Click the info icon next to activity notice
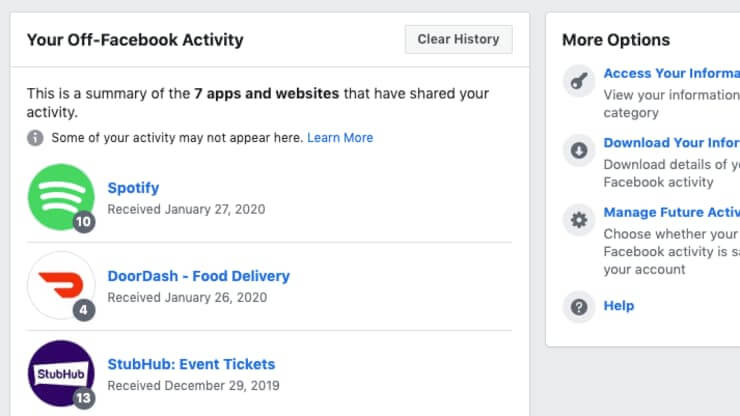Image resolution: width=740 pixels, height=416 pixels. click(x=35, y=138)
